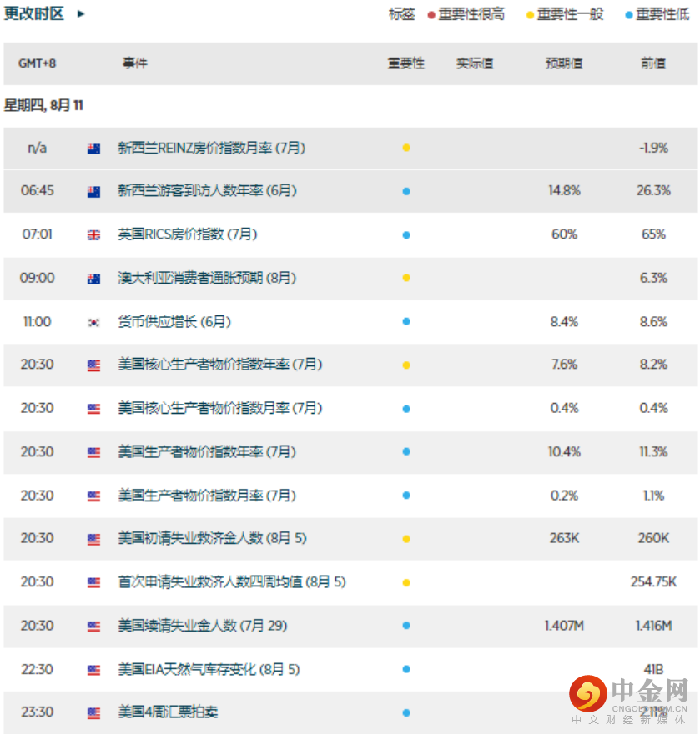Click blue importance dot for 货币供应增长
Viewport: 700px width, 735px height.
pyautogui.click(x=406, y=321)
